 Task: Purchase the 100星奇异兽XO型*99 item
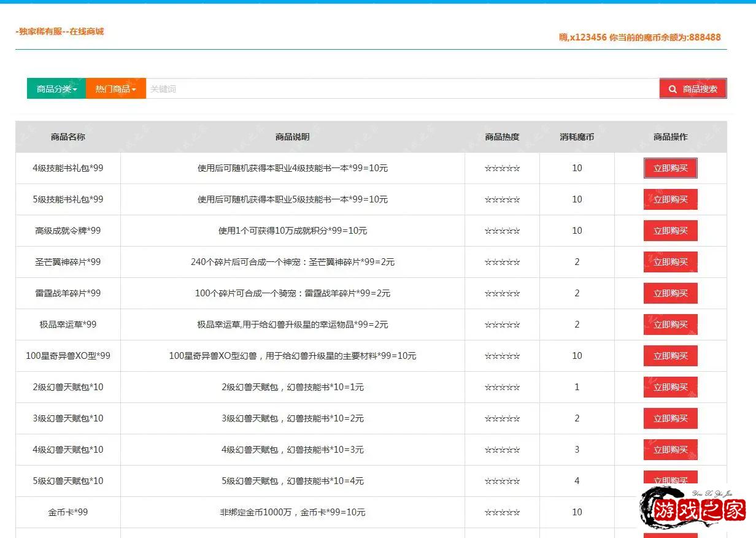click(670, 356)
